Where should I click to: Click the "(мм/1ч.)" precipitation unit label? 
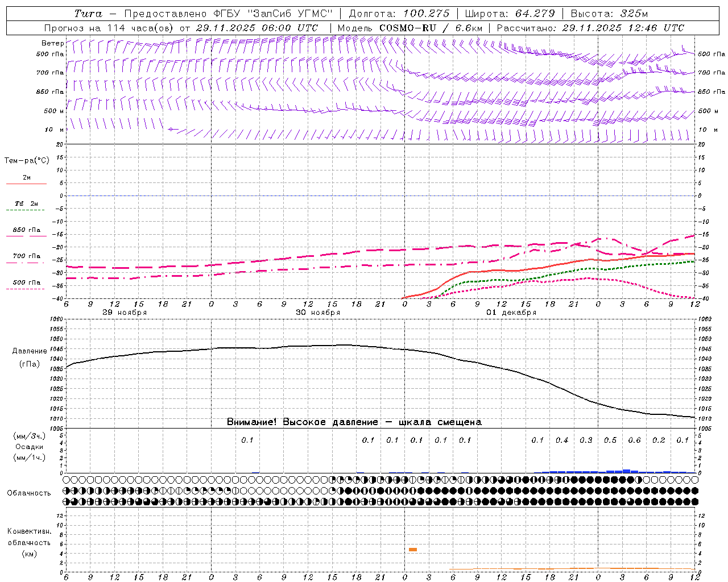pyautogui.click(x=29, y=458)
